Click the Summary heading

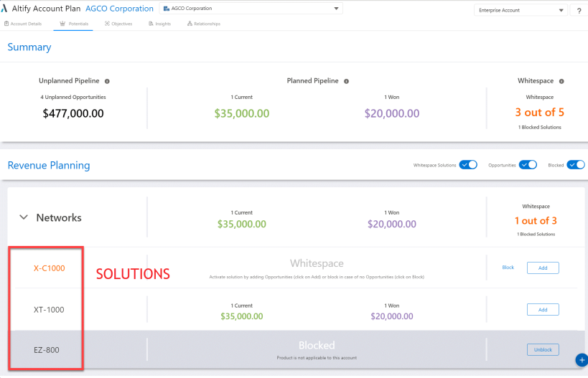pyautogui.click(x=29, y=47)
